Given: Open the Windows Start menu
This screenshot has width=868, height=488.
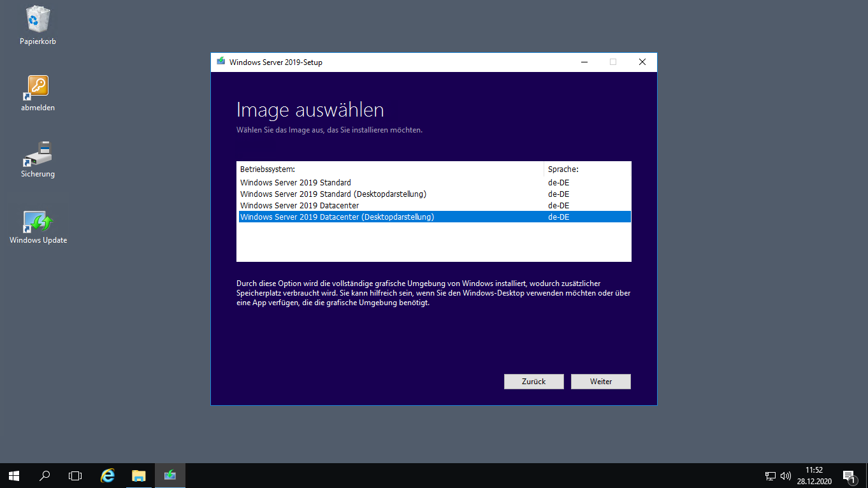Looking at the screenshot, I should coord(14,475).
